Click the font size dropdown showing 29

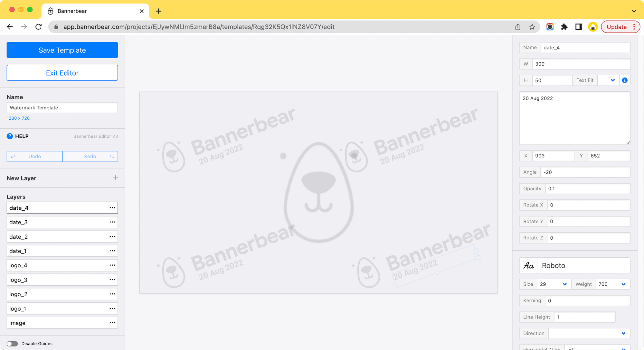(553, 284)
